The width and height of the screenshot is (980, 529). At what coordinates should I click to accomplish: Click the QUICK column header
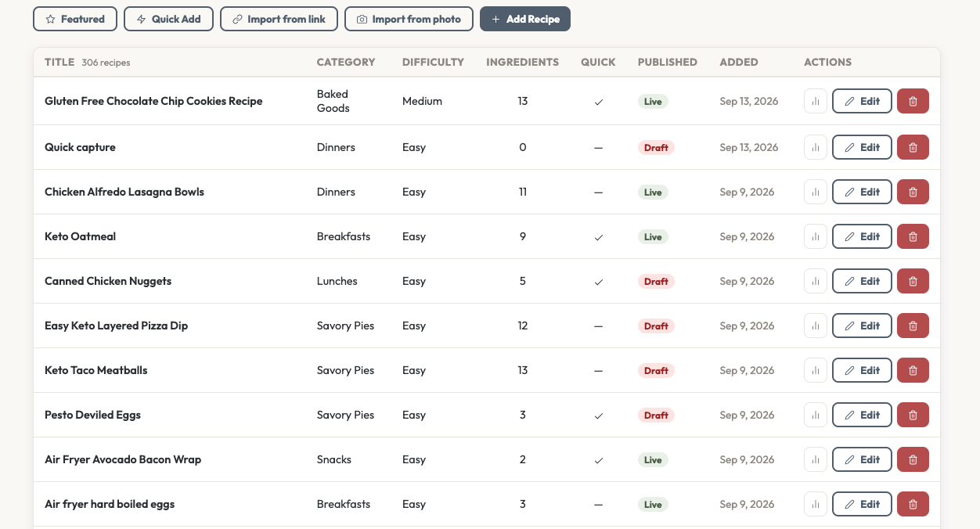[598, 62]
